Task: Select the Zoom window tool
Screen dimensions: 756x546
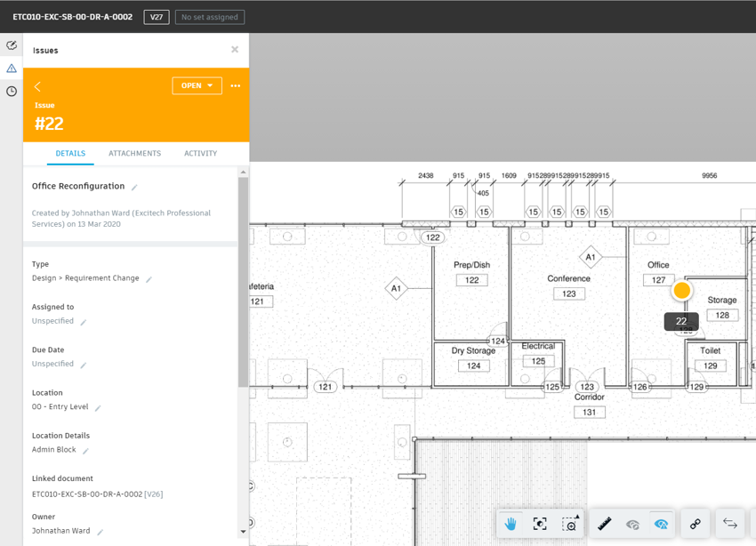Action: [570, 524]
